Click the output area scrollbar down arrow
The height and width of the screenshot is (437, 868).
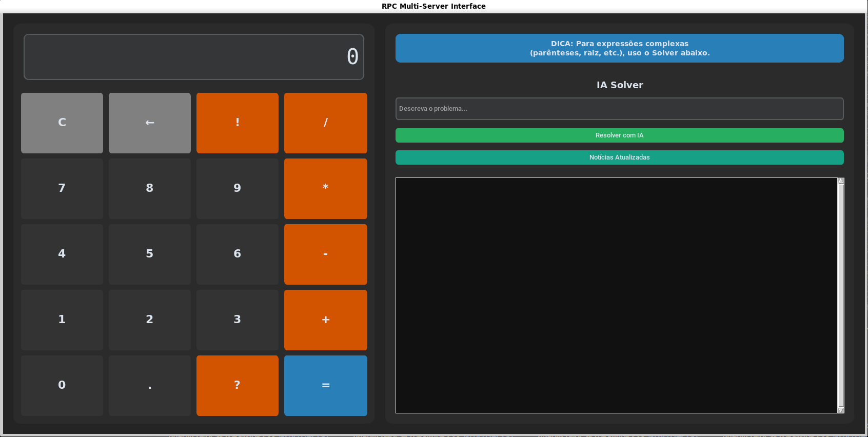841,410
